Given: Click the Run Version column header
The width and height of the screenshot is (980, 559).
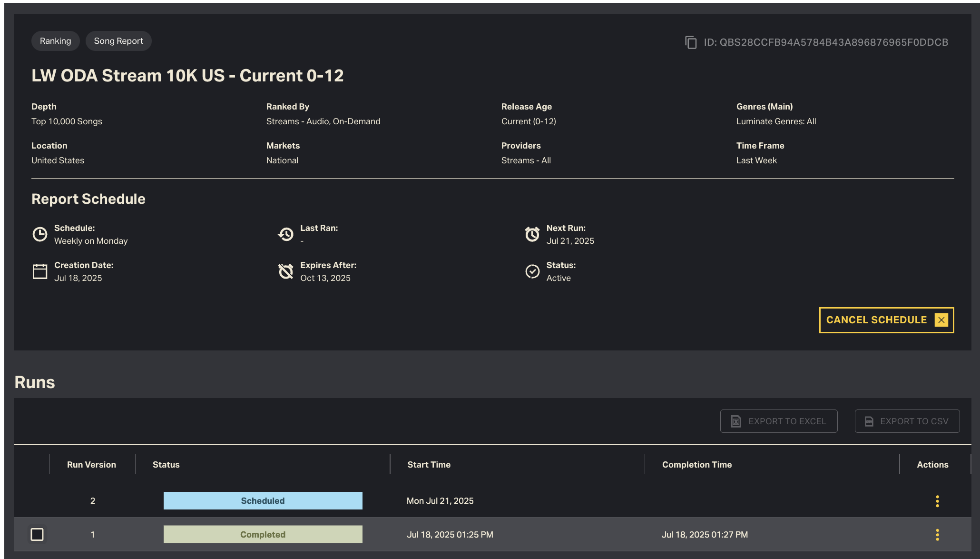Looking at the screenshot, I should click(x=91, y=465).
